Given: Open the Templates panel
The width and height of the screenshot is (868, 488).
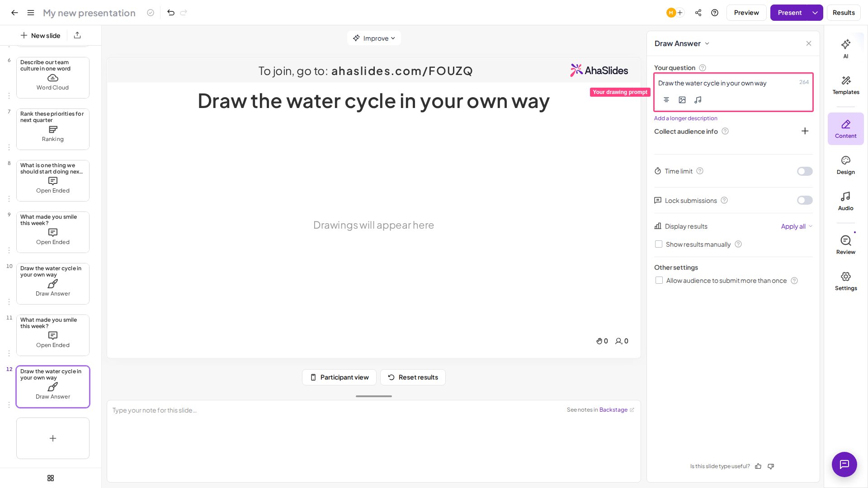Looking at the screenshot, I should tap(846, 85).
